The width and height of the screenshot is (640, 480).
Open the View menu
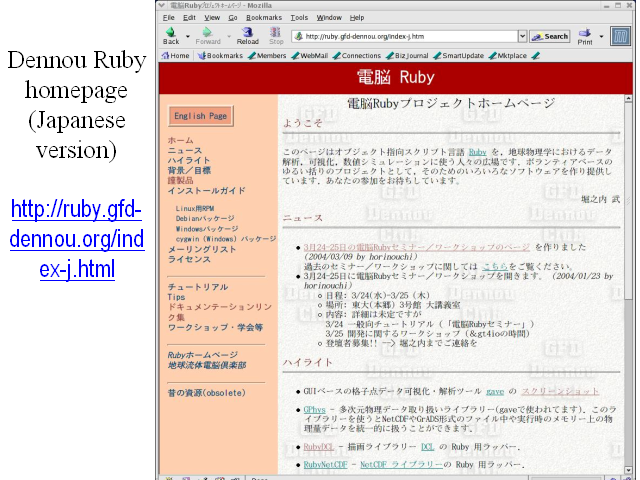212,18
